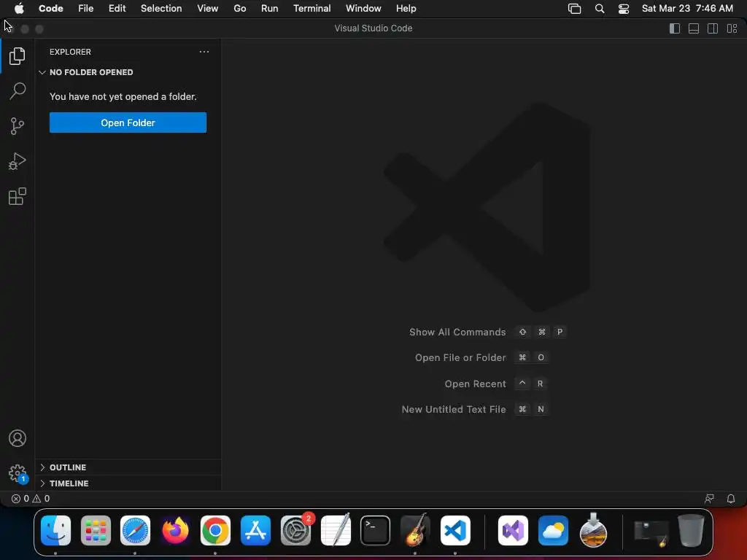Screen dimensions: 747x560
Task: Open the Help menu
Action: pyautogui.click(x=406, y=9)
